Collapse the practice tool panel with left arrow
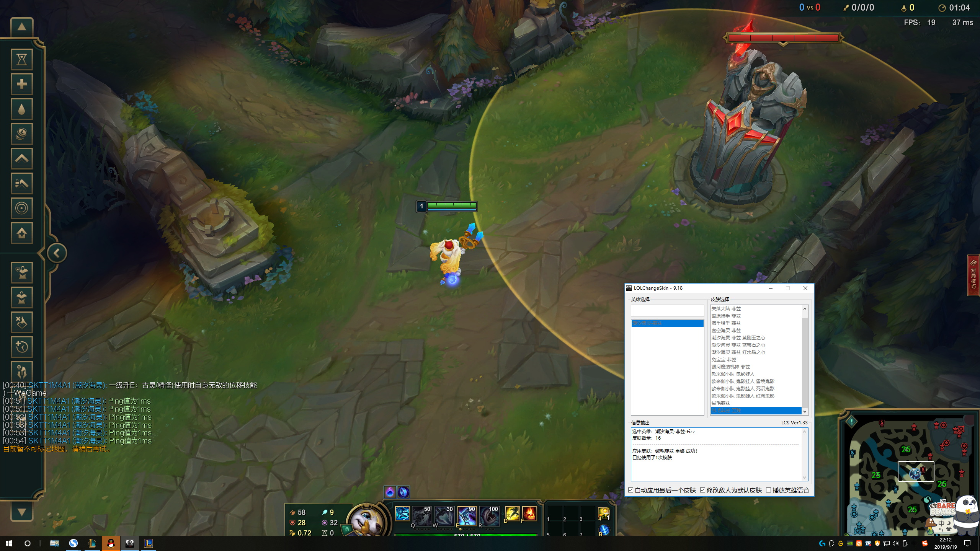This screenshot has height=551, width=980. pyautogui.click(x=57, y=253)
